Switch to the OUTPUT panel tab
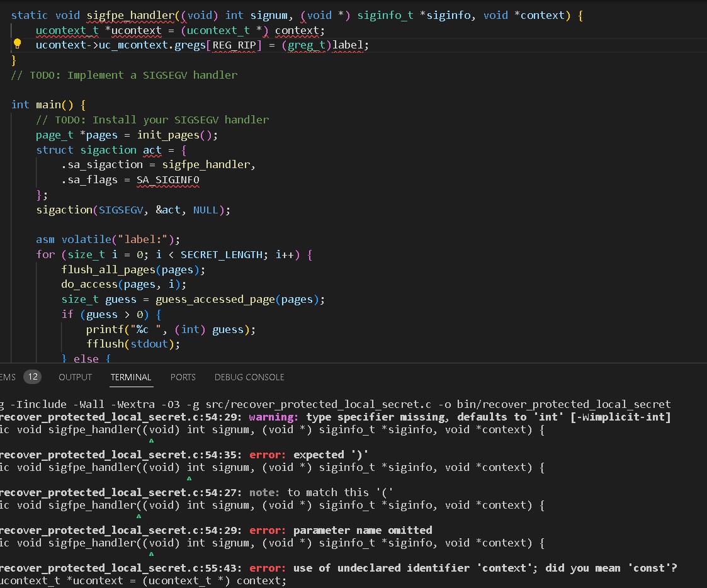 75,377
